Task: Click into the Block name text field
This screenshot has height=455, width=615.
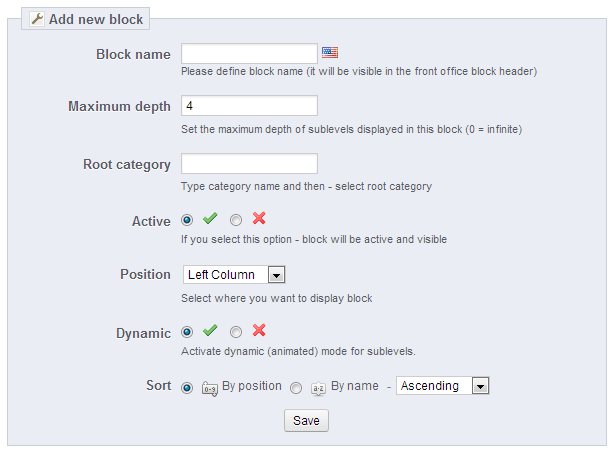Action: (249, 54)
